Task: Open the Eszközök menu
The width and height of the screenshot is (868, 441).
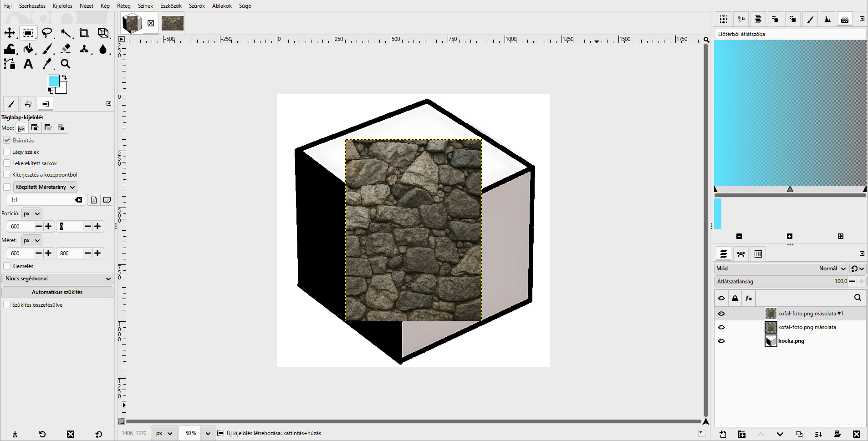Action: (x=171, y=6)
